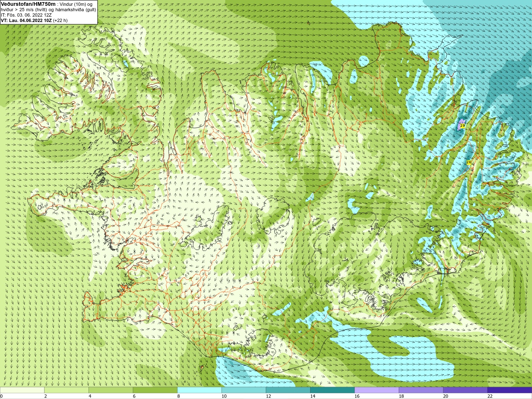Image resolution: width=532 pixels, height=399 pixels.
Task: Pick the 4–6 m/s green legend swatch
Action: [x=111, y=390]
